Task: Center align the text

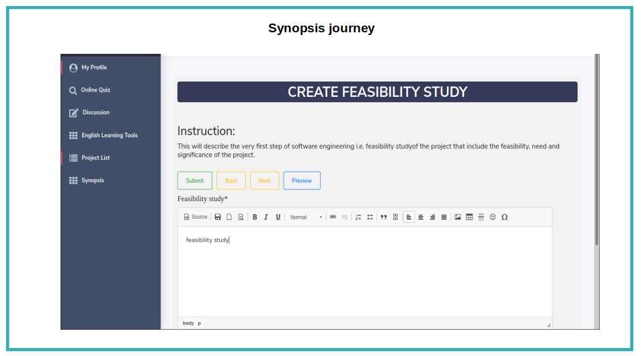Action: (421, 217)
